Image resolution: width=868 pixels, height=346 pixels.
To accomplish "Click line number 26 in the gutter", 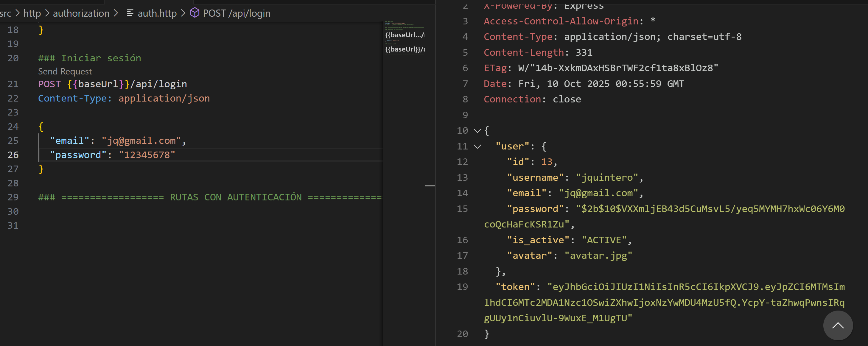I will pos(13,155).
